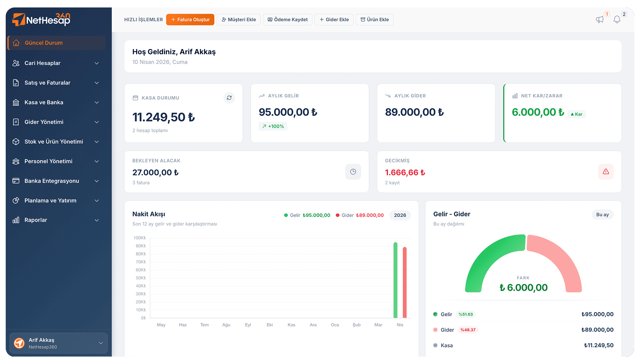Click the red Gider legend dot in Nakit Akışı
640x364 pixels.
(337, 215)
